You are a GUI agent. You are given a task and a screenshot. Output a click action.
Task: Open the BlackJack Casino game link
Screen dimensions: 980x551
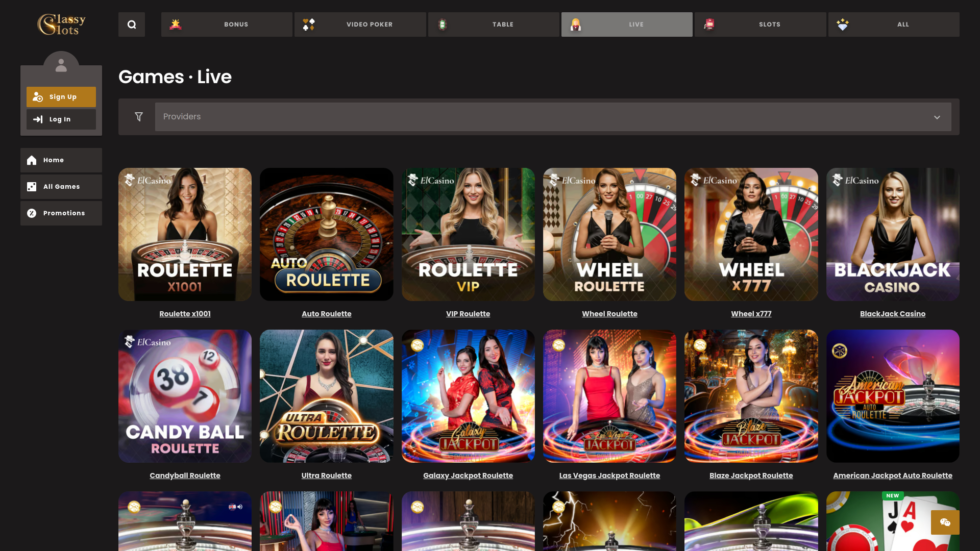(893, 313)
